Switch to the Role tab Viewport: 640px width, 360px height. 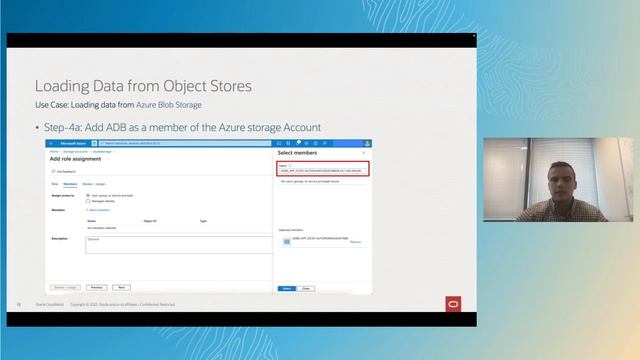pyautogui.click(x=55, y=184)
